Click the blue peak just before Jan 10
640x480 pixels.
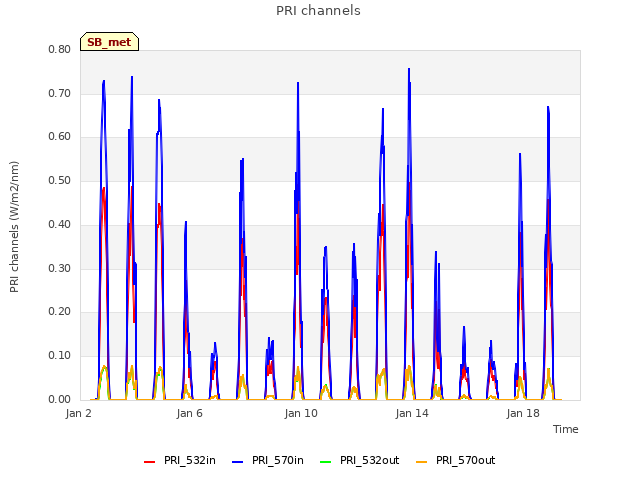298,83
